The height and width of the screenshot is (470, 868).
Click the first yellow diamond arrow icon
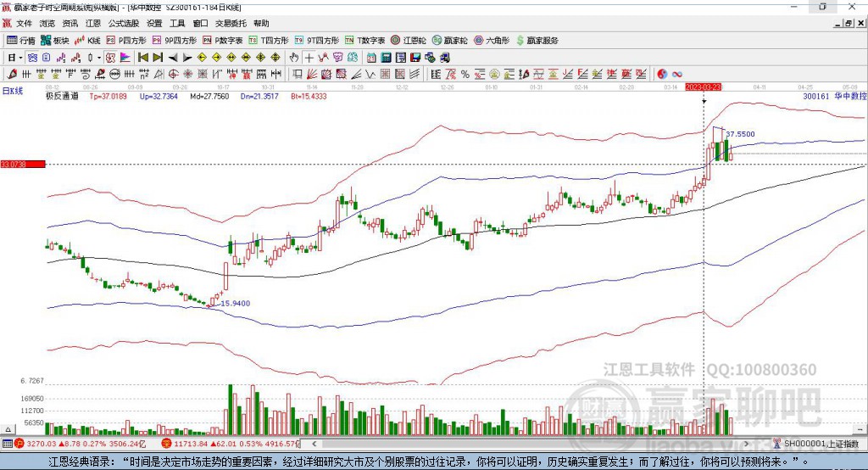click(202, 58)
